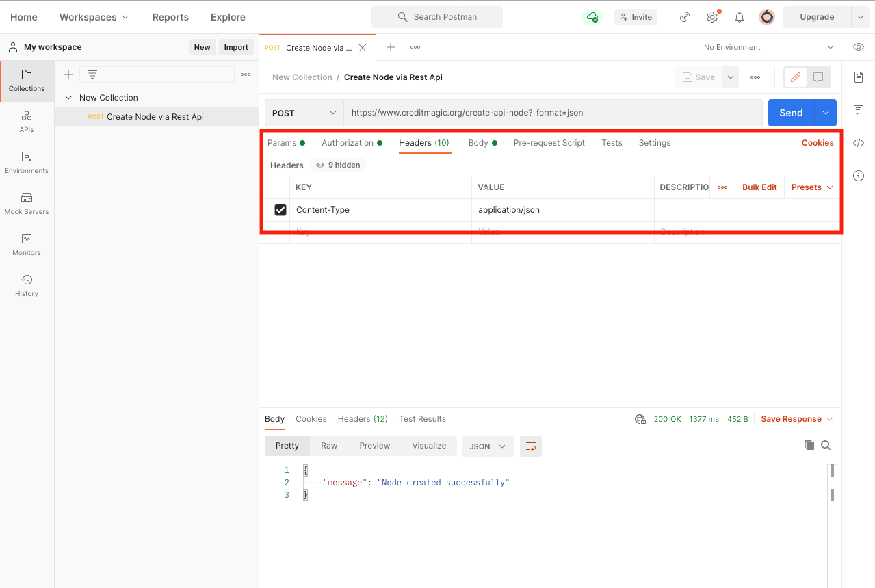Open the History panel

pyautogui.click(x=26, y=285)
